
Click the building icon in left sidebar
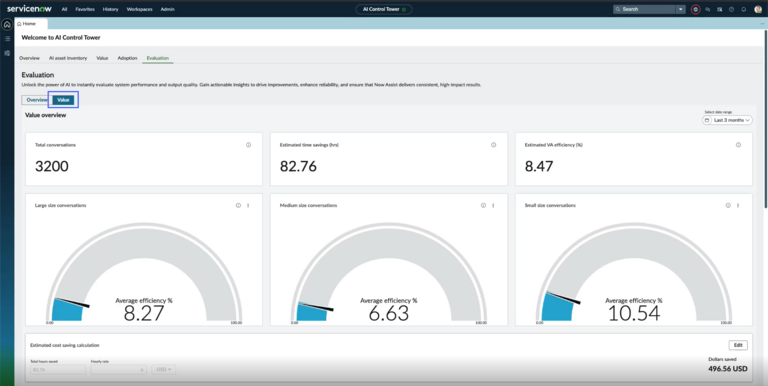[x=7, y=53]
